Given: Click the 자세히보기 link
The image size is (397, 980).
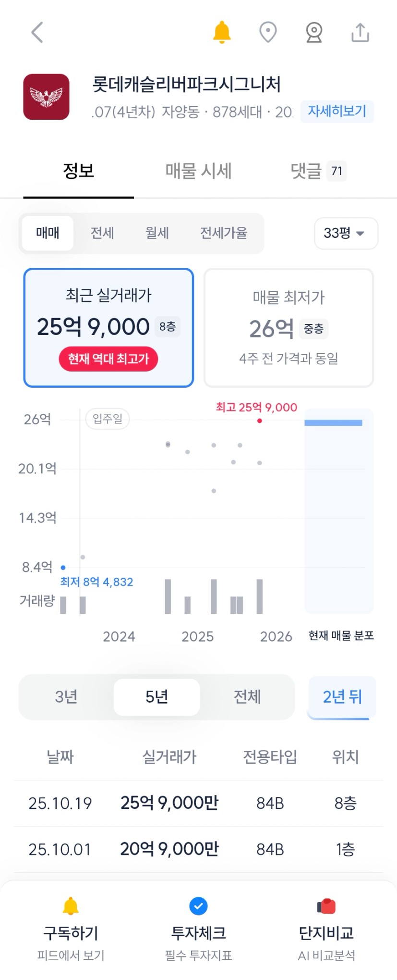Looking at the screenshot, I should (x=337, y=112).
